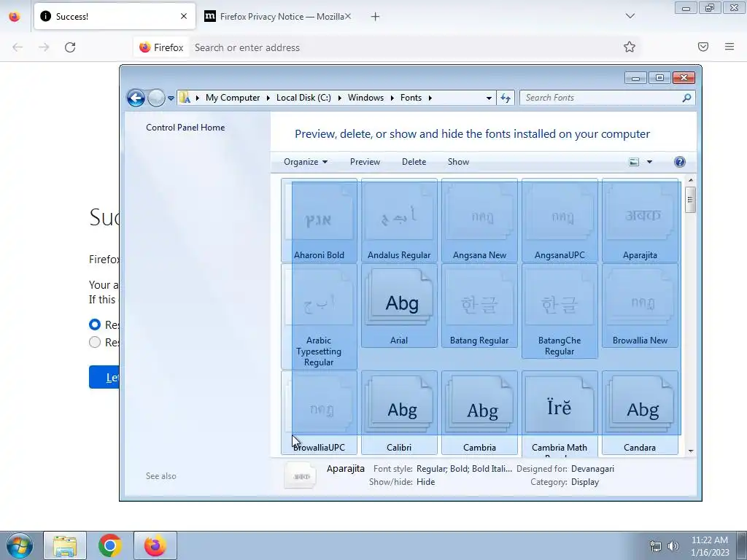Screen dimensions: 747x560
Task: Open File Explorer from the taskbar
Action: tap(65, 545)
